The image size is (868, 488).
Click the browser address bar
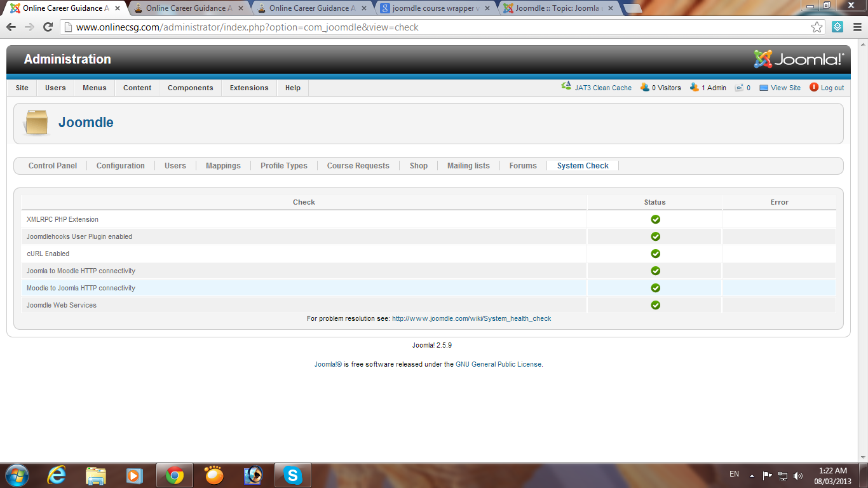[x=435, y=27]
